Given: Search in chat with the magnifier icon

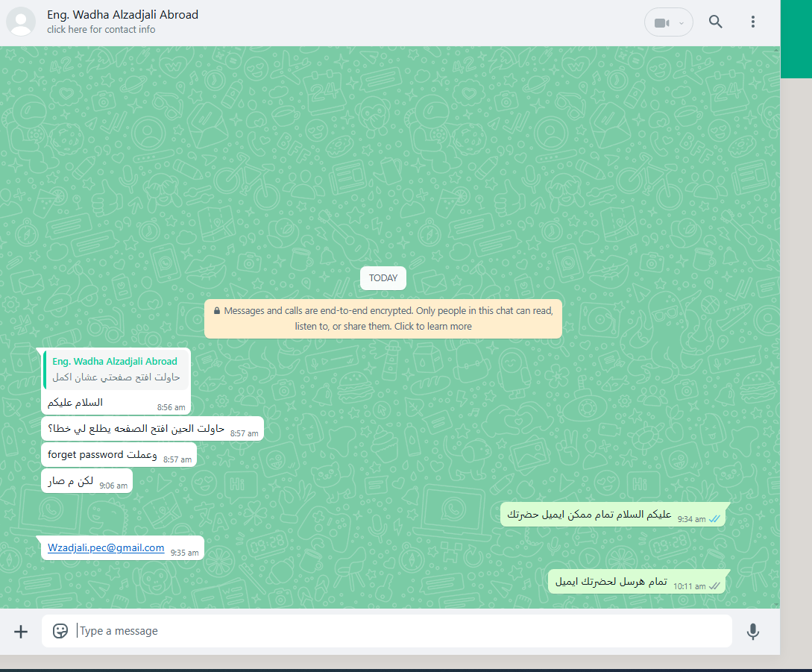Looking at the screenshot, I should [715, 22].
